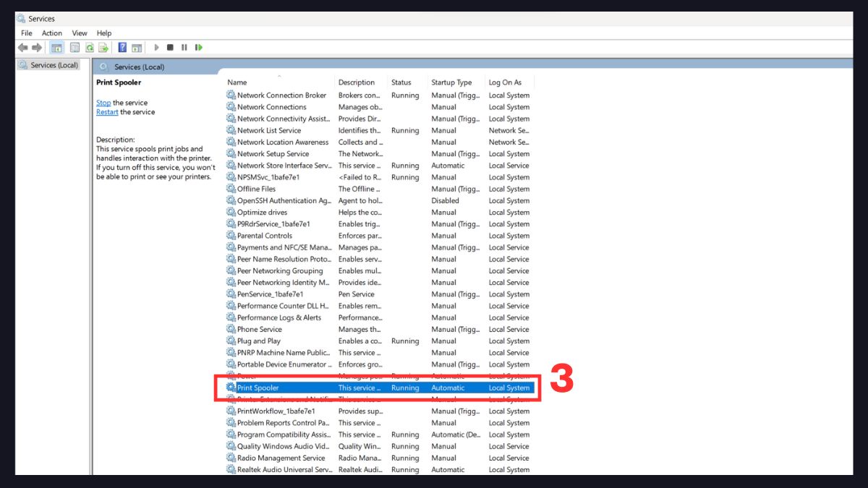Open Help via the blue question mark icon
The height and width of the screenshot is (488, 868).
click(x=122, y=48)
